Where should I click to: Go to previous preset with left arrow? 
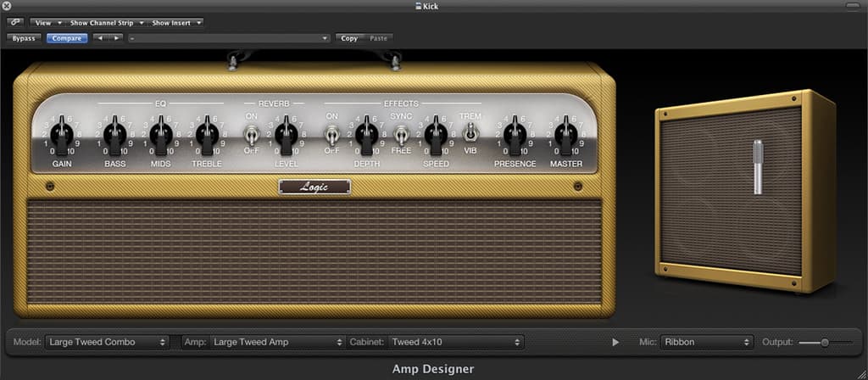[100, 38]
